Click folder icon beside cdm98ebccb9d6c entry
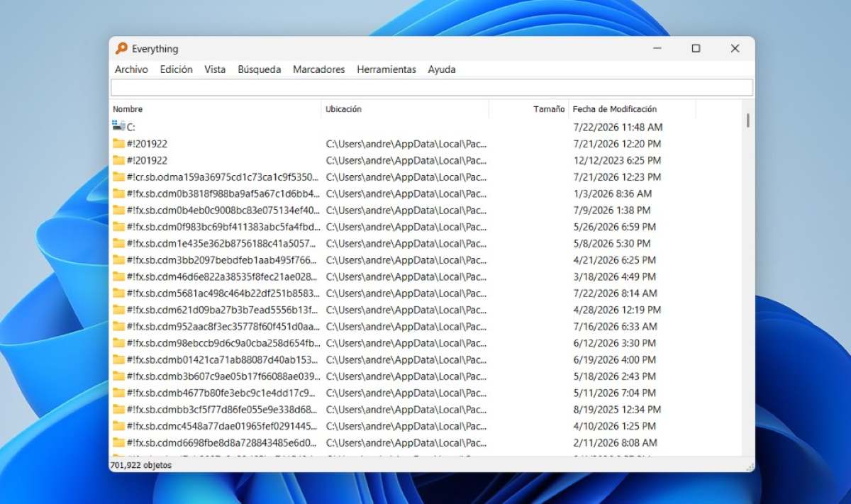The width and height of the screenshot is (851, 504). click(118, 343)
